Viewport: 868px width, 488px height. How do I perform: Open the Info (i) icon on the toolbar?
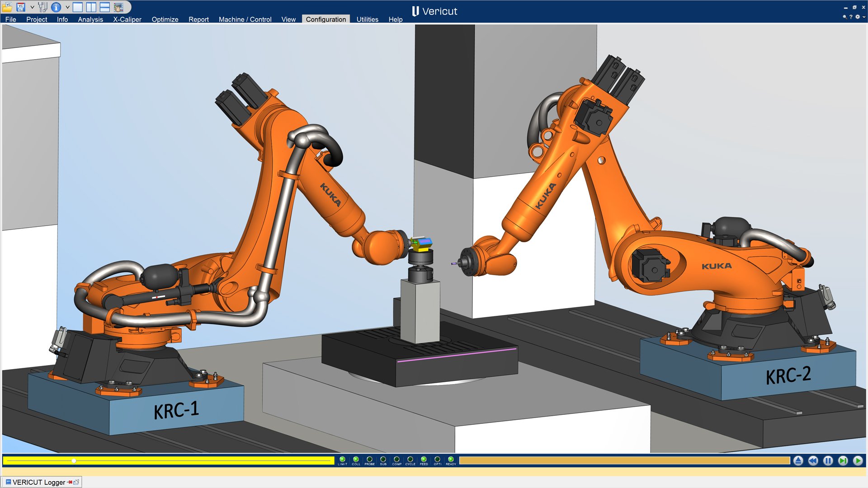55,7
